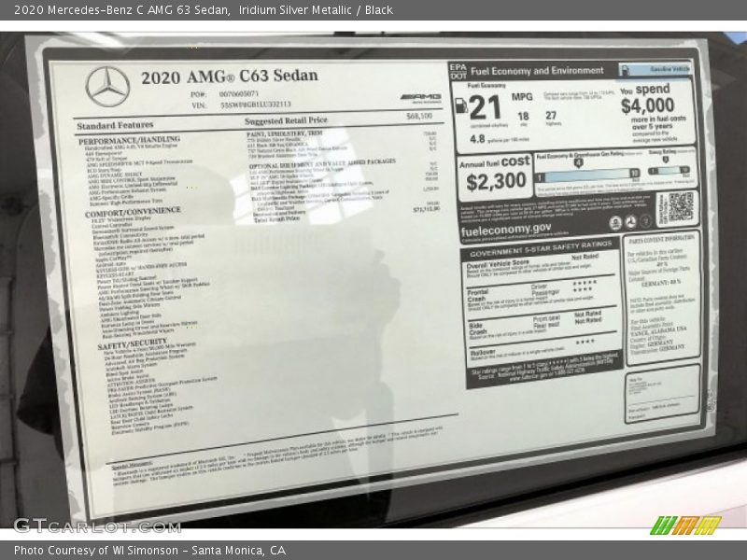The width and height of the screenshot is (747, 560).
Task: Click the Smog Rating scale
Action: pos(669,171)
